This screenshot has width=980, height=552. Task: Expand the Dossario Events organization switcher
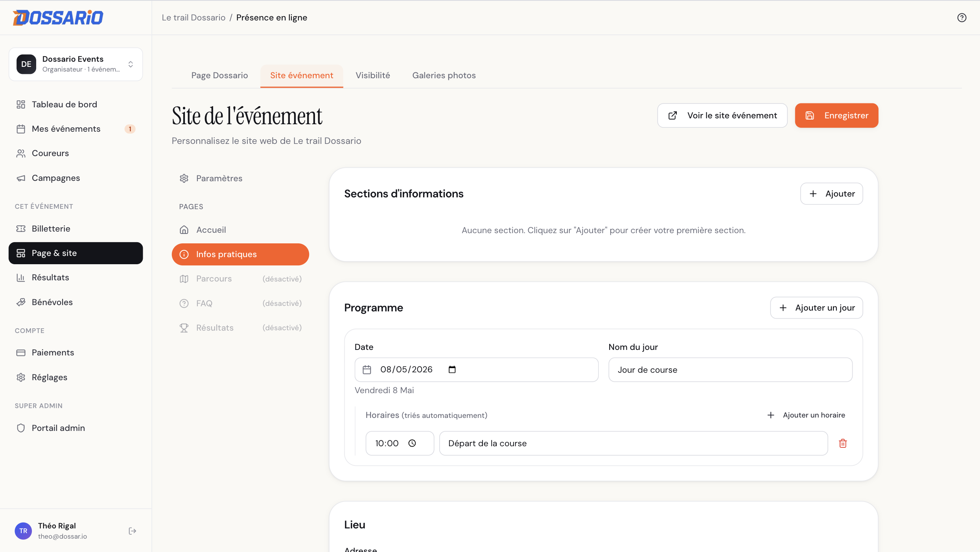[76, 64]
